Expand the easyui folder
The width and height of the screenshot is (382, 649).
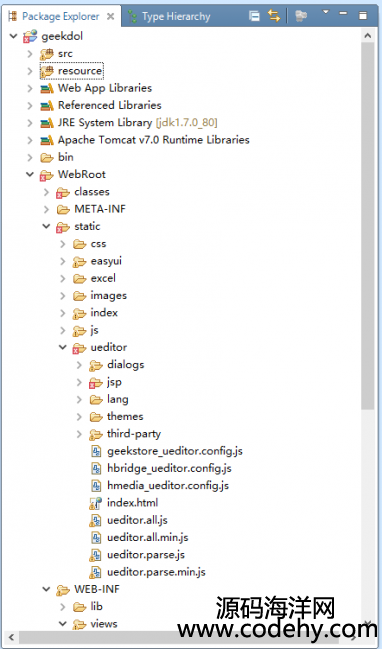(63, 261)
